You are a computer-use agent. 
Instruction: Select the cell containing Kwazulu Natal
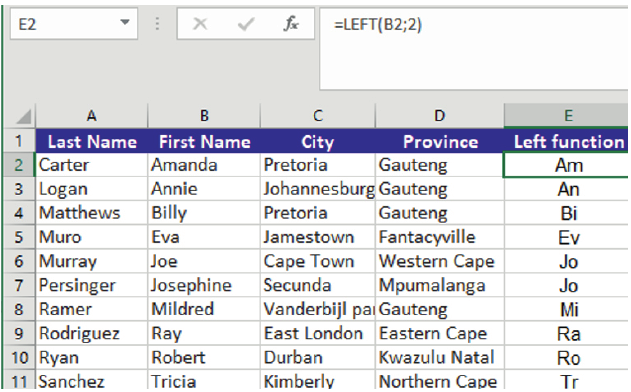pos(439,357)
